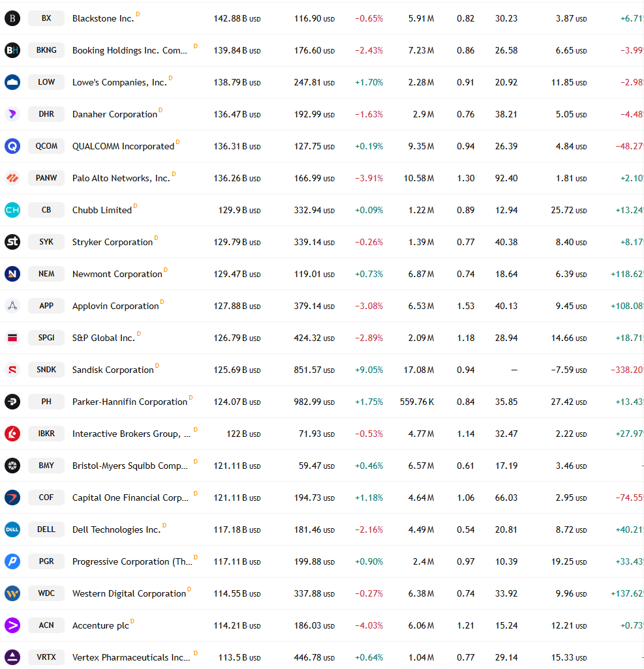The height and width of the screenshot is (669, 644).
Task: Open the SNDK ticker symbol
Action: [46, 370]
